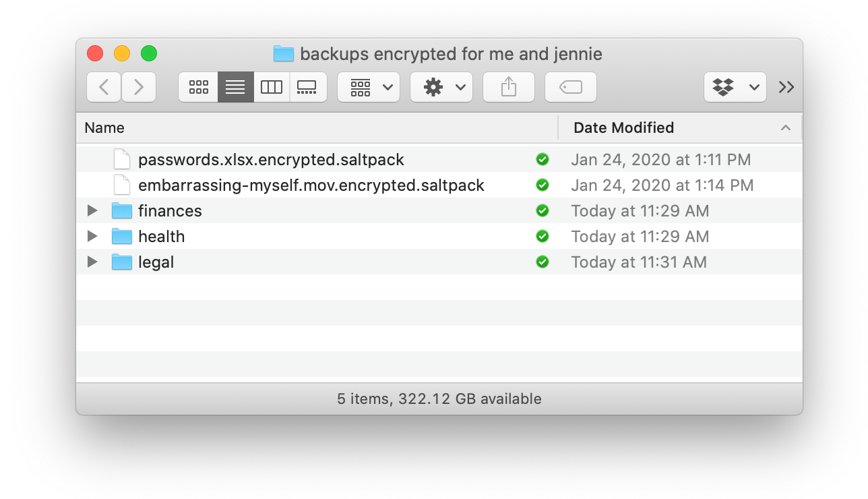The width and height of the screenshot is (868, 499).
Task: Expand the finances folder triangle
Action: (92, 211)
